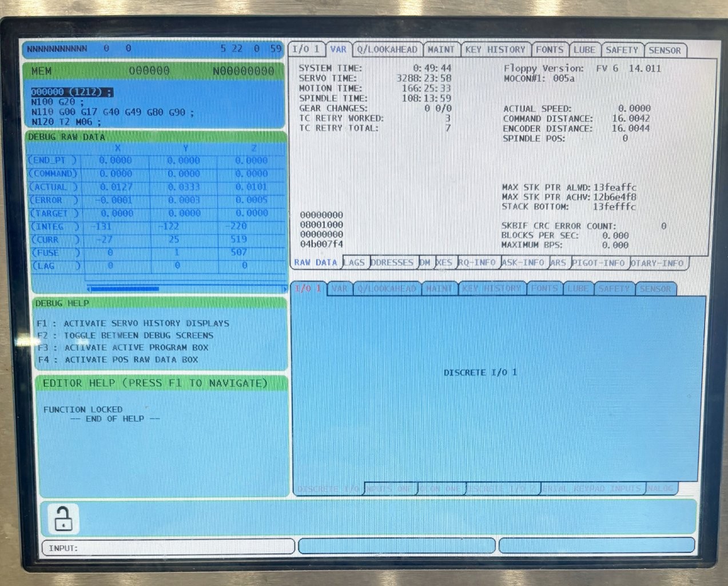Open the RQ-INFO sub-tab

(x=477, y=263)
